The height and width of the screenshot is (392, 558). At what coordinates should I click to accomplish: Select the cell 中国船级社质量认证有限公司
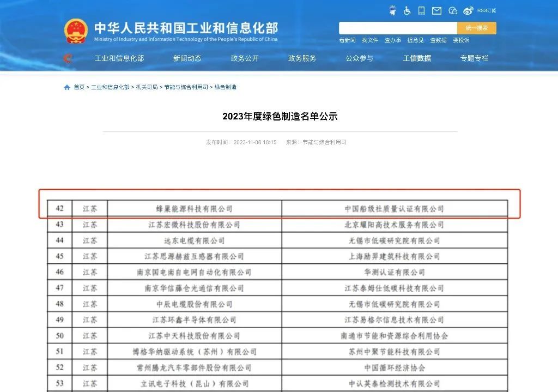click(x=395, y=209)
